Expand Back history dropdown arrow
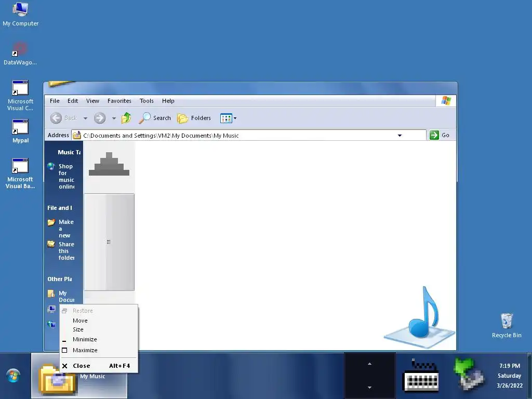This screenshot has width=532, height=399. coord(86,118)
